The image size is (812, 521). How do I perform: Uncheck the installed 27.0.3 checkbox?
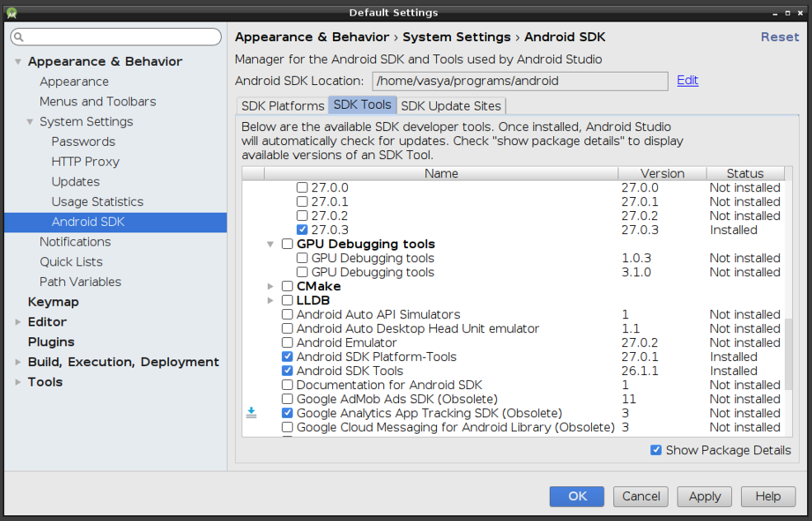click(302, 229)
